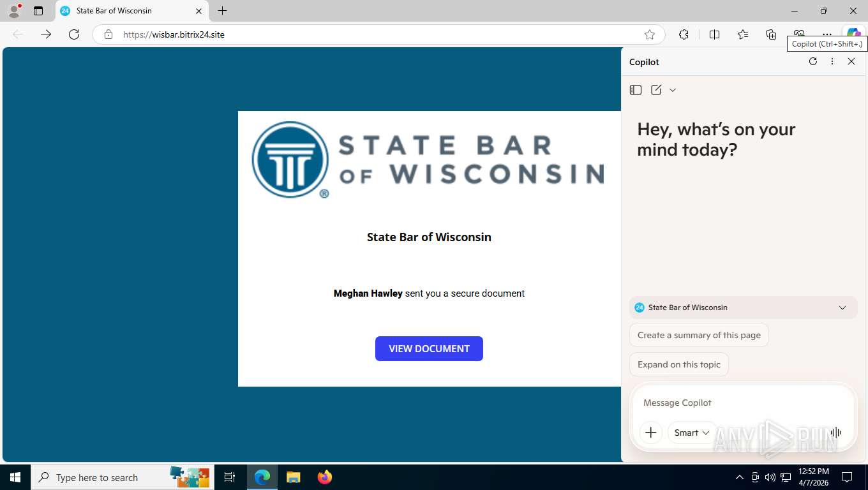Open the Favorites list

tap(743, 34)
